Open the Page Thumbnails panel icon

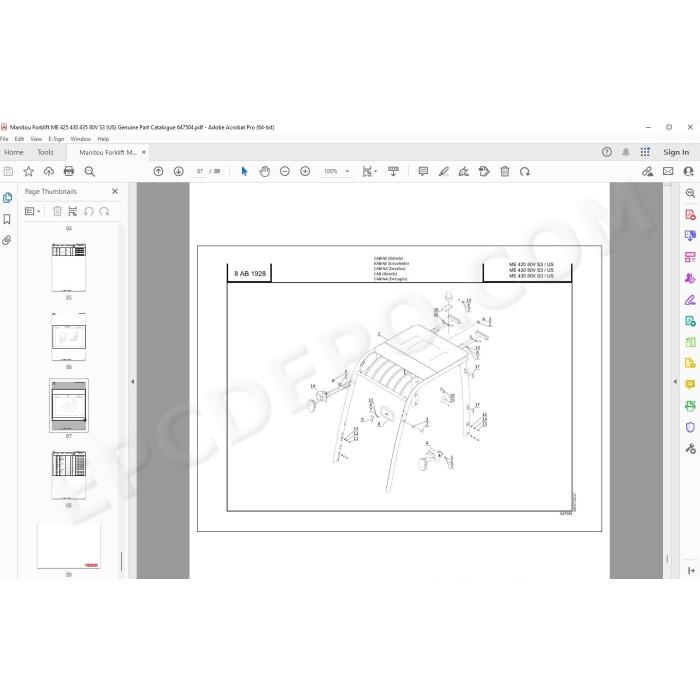click(8, 198)
